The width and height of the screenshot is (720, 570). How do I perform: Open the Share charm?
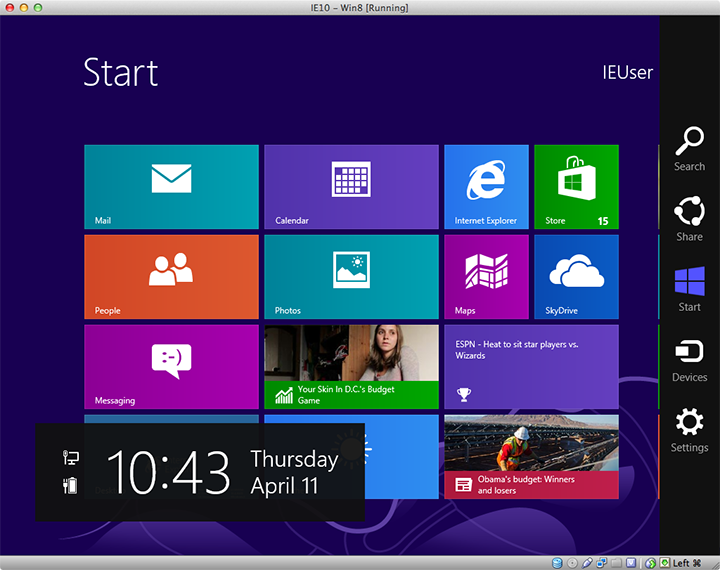click(689, 219)
